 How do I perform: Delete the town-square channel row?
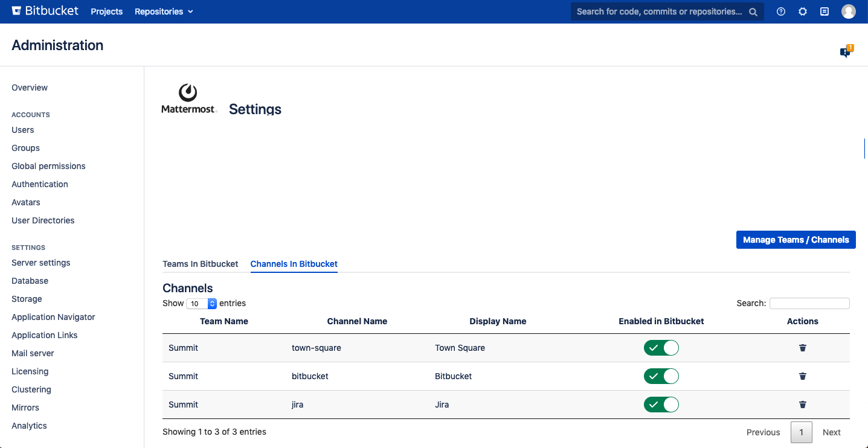803,348
